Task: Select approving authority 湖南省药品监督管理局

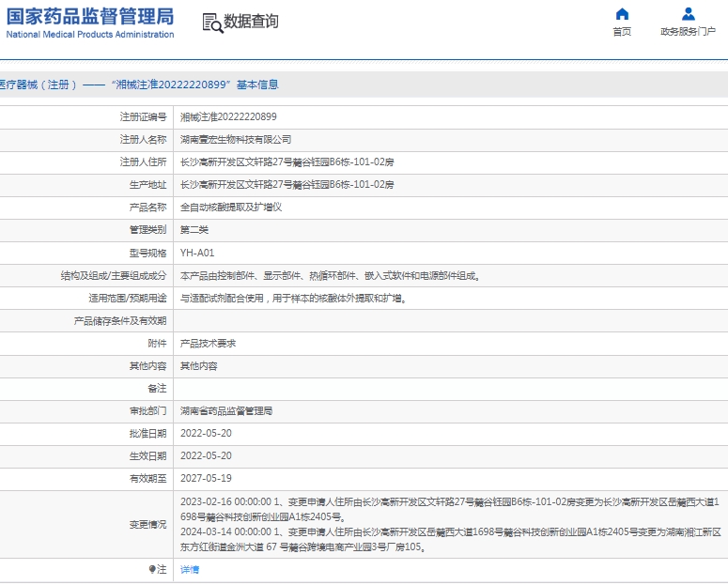Action: point(226,411)
